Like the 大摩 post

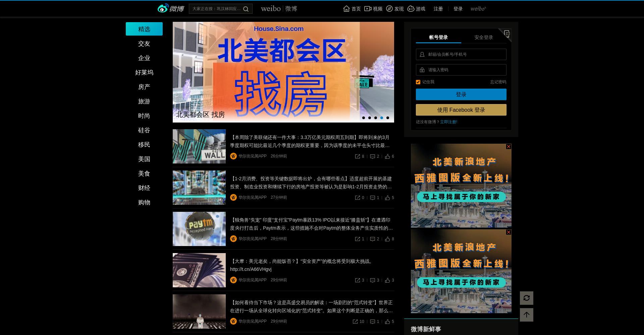coord(387,280)
